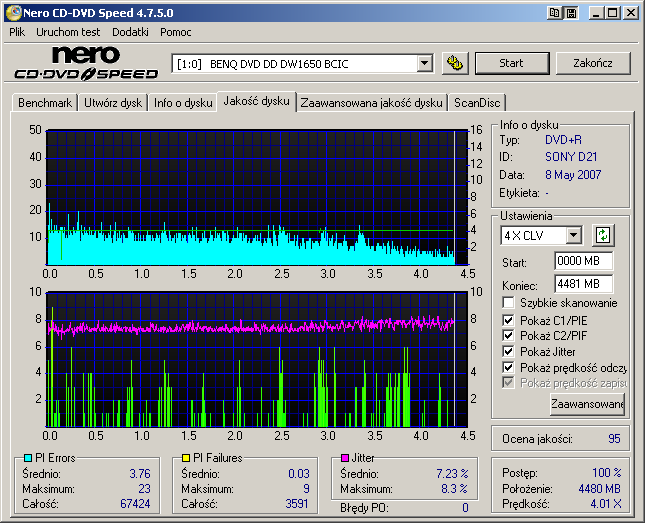Click PI Errors total value 67424

(135, 504)
